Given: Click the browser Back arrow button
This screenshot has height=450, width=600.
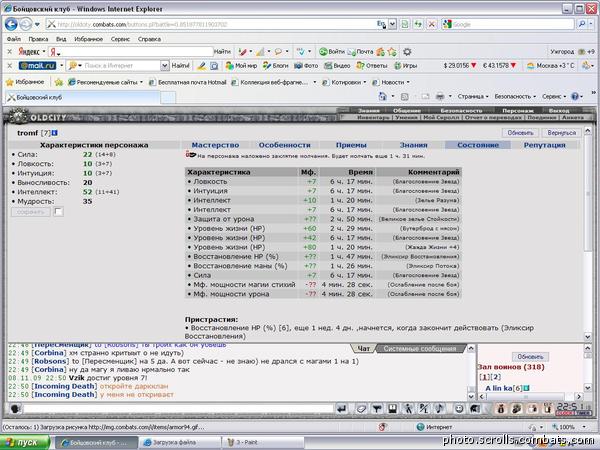Looking at the screenshot, I should click(11, 24).
